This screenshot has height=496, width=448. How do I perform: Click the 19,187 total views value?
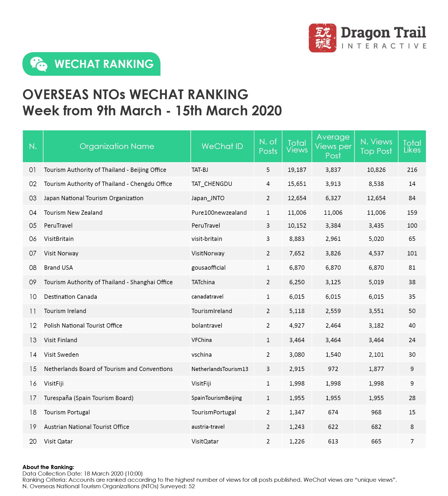(297, 170)
